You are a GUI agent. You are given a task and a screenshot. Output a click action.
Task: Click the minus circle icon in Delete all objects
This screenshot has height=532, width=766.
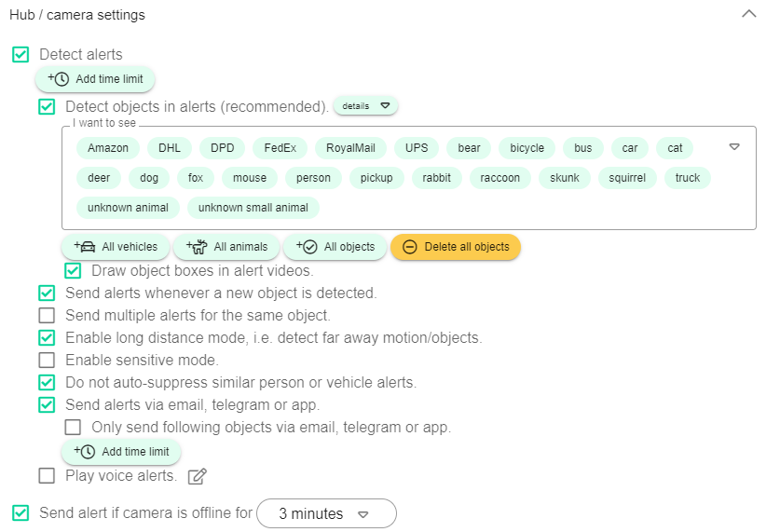(410, 247)
